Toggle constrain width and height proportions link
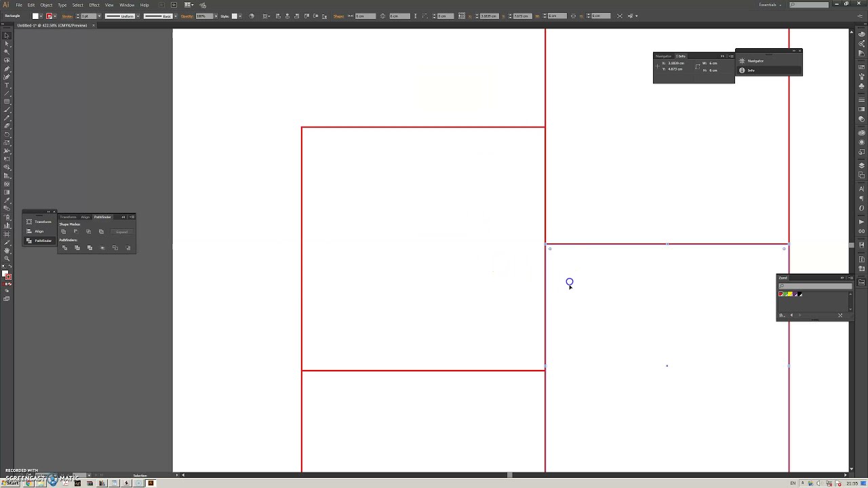The width and height of the screenshot is (868, 488). [x=573, y=16]
